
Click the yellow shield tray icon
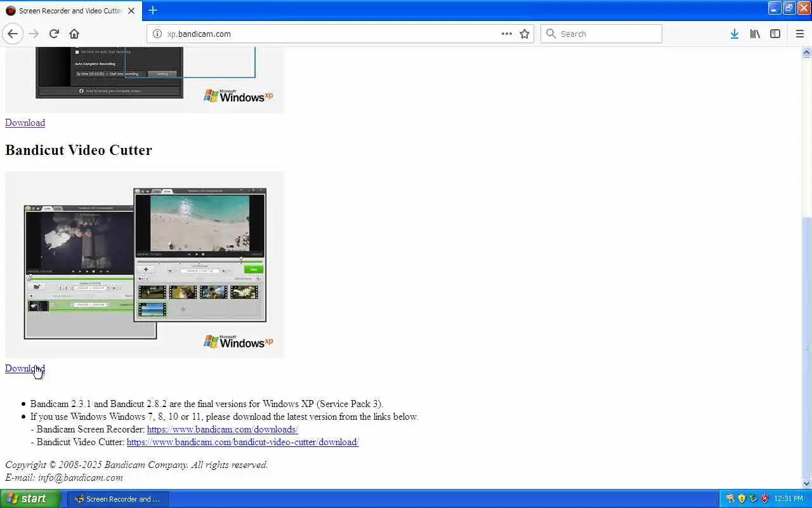(x=742, y=498)
